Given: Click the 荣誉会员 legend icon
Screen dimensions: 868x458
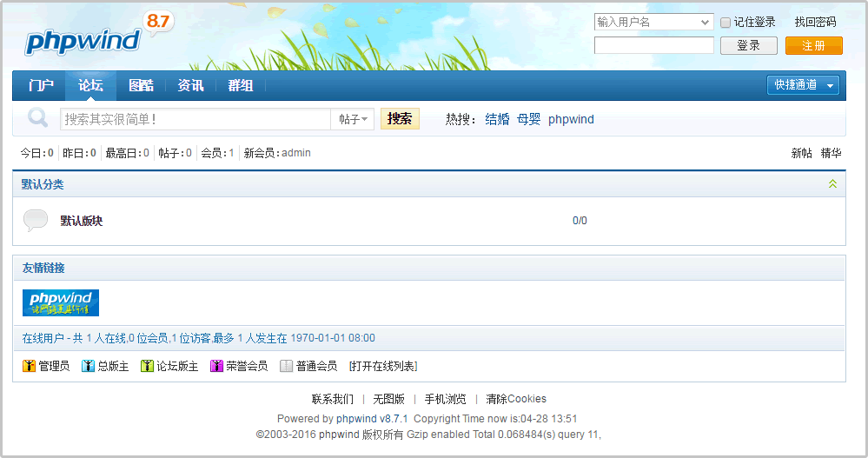Looking at the screenshot, I should tap(216, 366).
